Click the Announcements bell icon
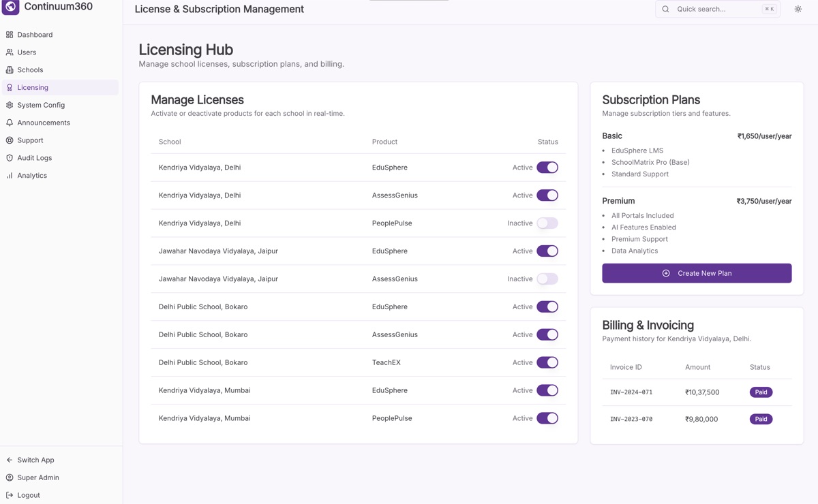Screen dimensions: 818x504 tap(10, 123)
